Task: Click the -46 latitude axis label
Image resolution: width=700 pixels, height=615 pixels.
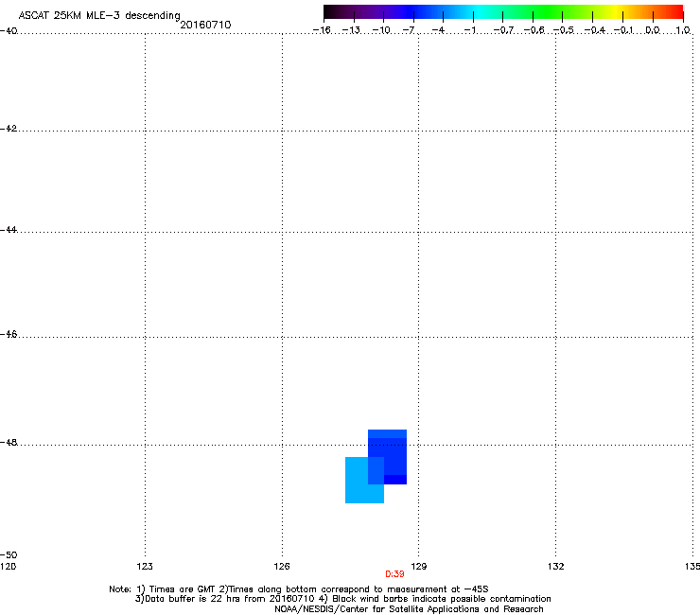Action: (x=9, y=335)
